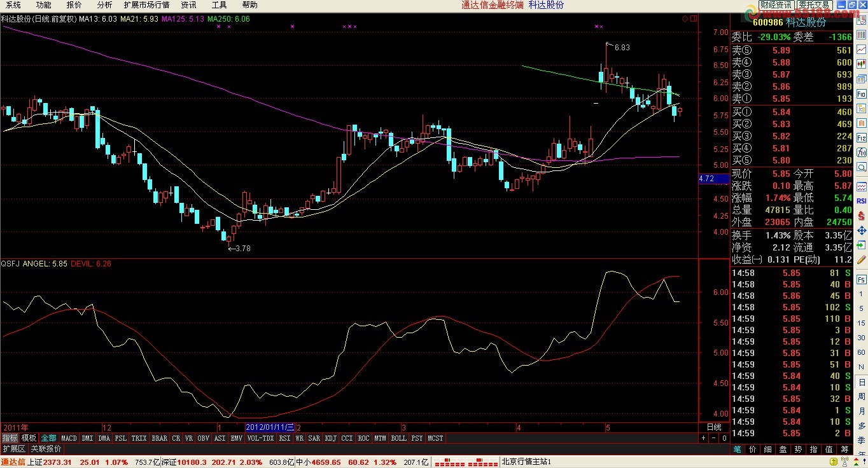This screenshot has width=868, height=468.
Task: Open the 工具 menu
Action: (x=220, y=5)
